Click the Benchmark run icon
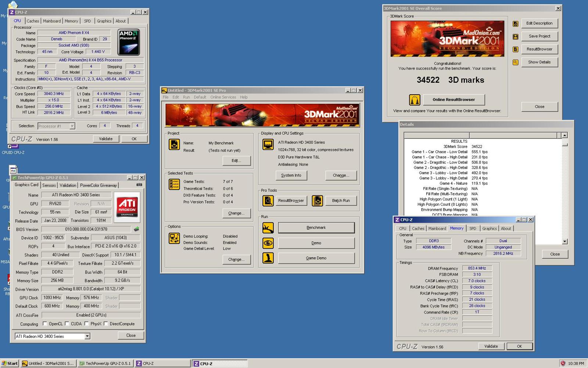 [x=268, y=228]
